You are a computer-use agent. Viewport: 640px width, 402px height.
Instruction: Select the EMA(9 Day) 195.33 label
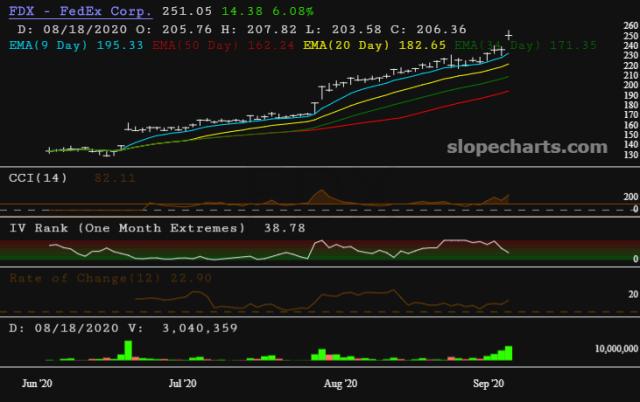pyautogui.click(x=76, y=45)
